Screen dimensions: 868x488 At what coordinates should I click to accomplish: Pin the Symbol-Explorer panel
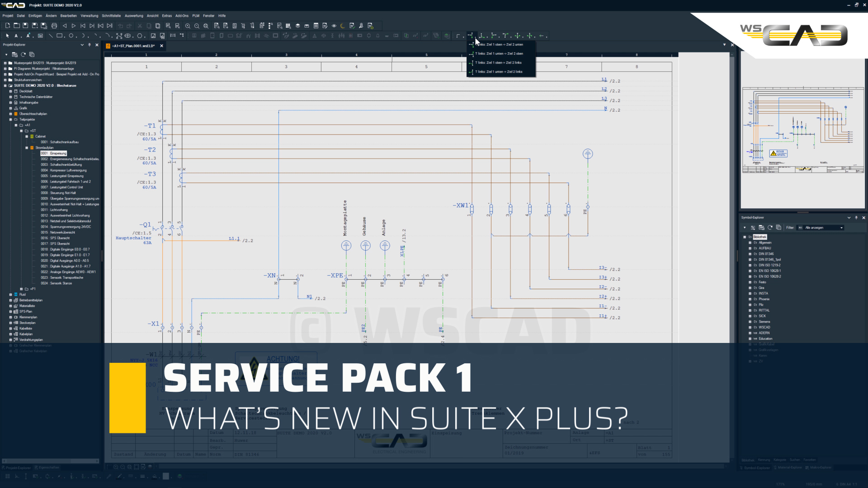tap(856, 218)
